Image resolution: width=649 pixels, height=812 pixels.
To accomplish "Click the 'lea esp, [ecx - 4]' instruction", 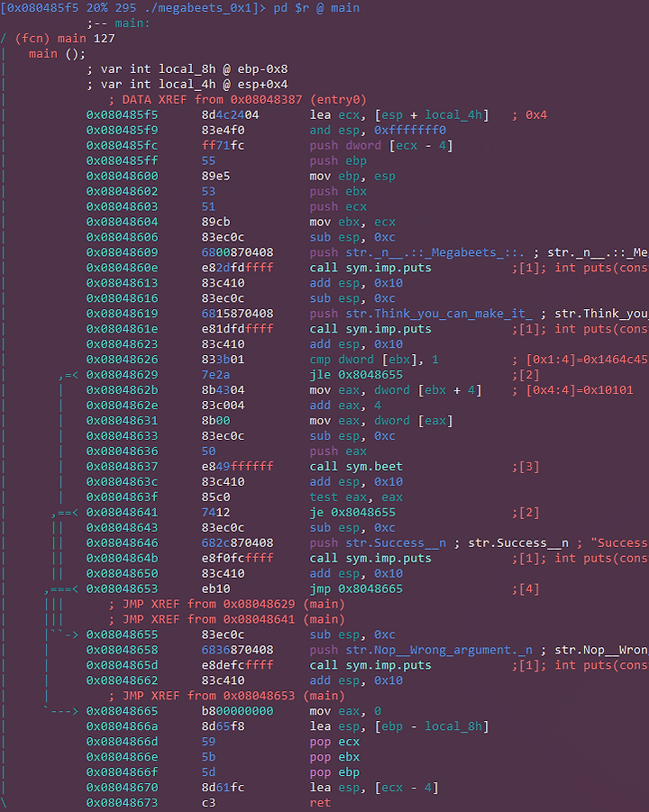I will coord(374,788).
